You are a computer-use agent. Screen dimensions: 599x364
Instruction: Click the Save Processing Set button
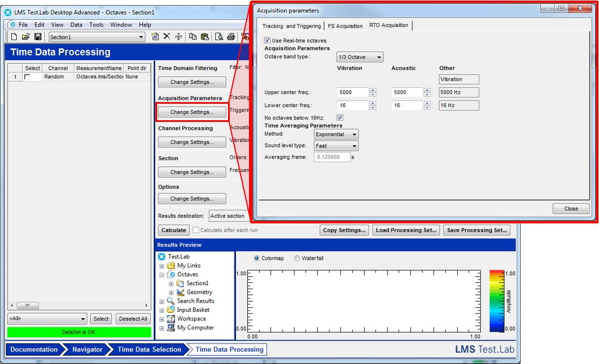click(x=476, y=230)
